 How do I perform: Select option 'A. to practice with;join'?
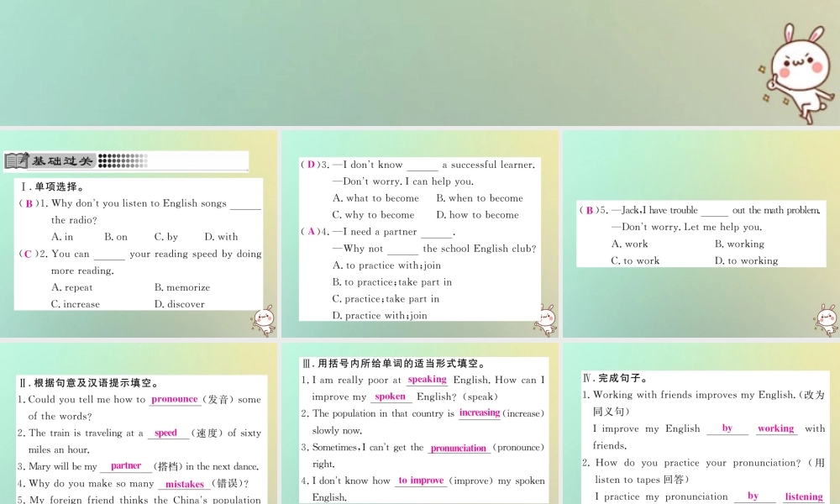tap(386, 265)
